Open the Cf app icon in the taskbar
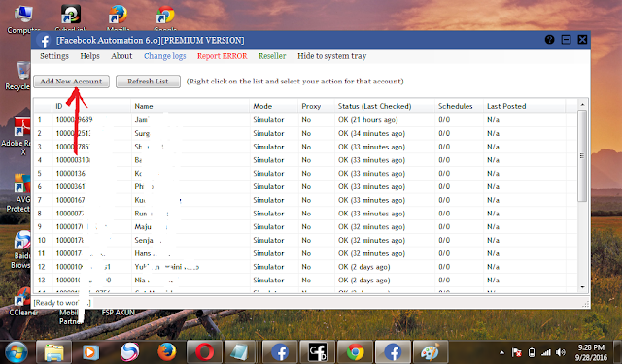This screenshot has height=364, width=622. (318, 352)
